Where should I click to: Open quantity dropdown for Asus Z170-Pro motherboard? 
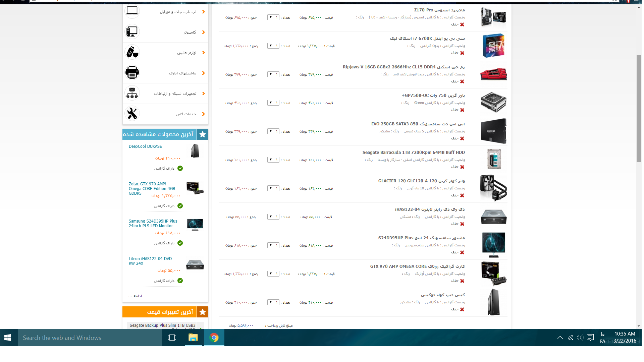point(273,17)
